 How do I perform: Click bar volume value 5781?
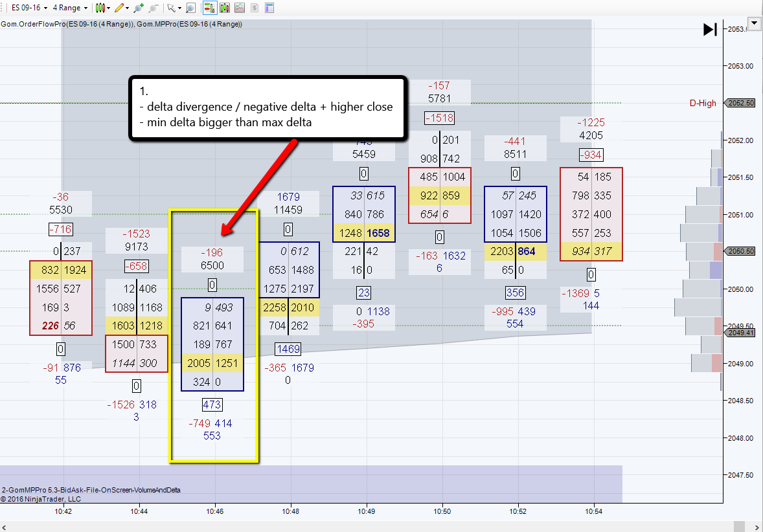pyautogui.click(x=439, y=99)
